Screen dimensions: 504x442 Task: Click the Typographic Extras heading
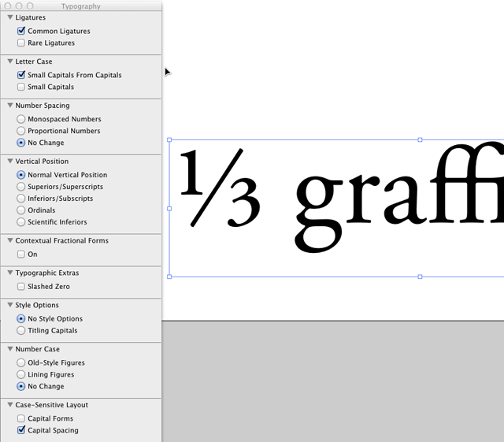pos(47,273)
